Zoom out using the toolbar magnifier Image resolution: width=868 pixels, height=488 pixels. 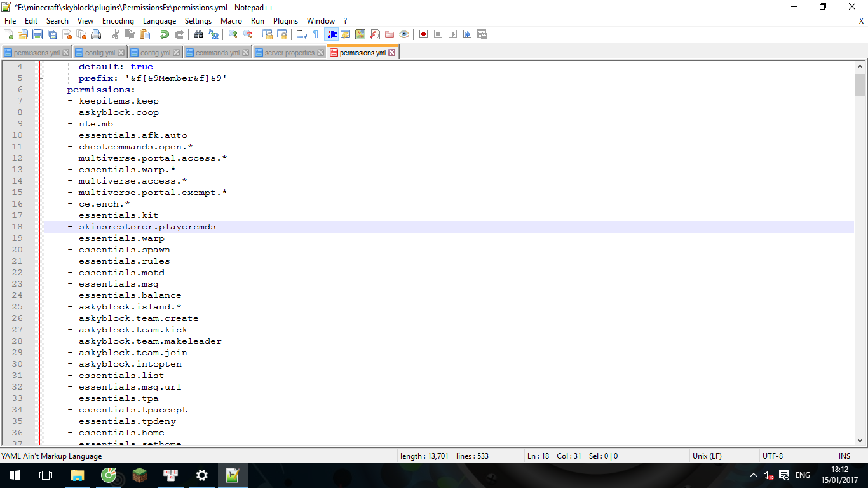[248, 34]
